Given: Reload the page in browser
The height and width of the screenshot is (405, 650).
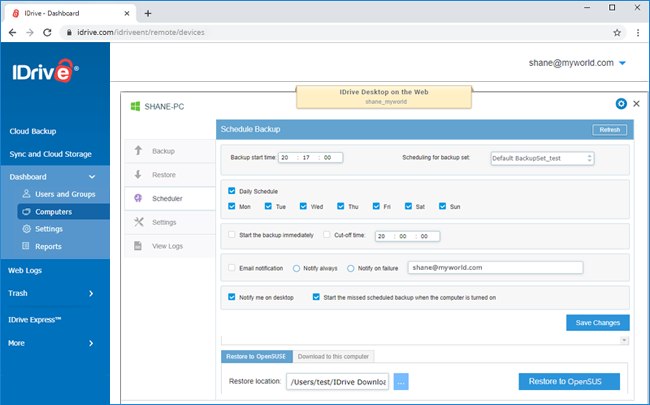Looking at the screenshot, I should tap(47, 32).
